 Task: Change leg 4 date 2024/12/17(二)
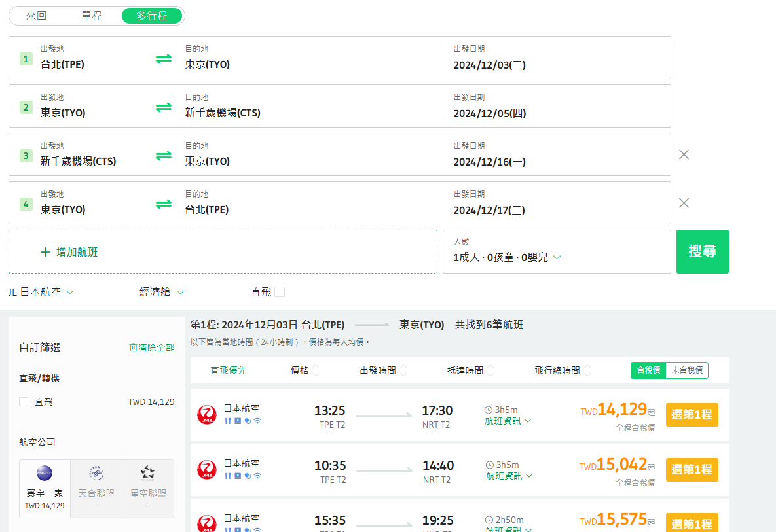coord(489,211)
